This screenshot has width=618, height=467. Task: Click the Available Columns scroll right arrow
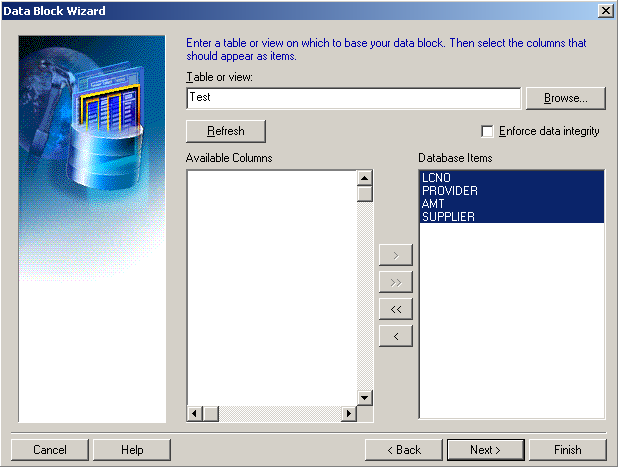coord(349,414)
